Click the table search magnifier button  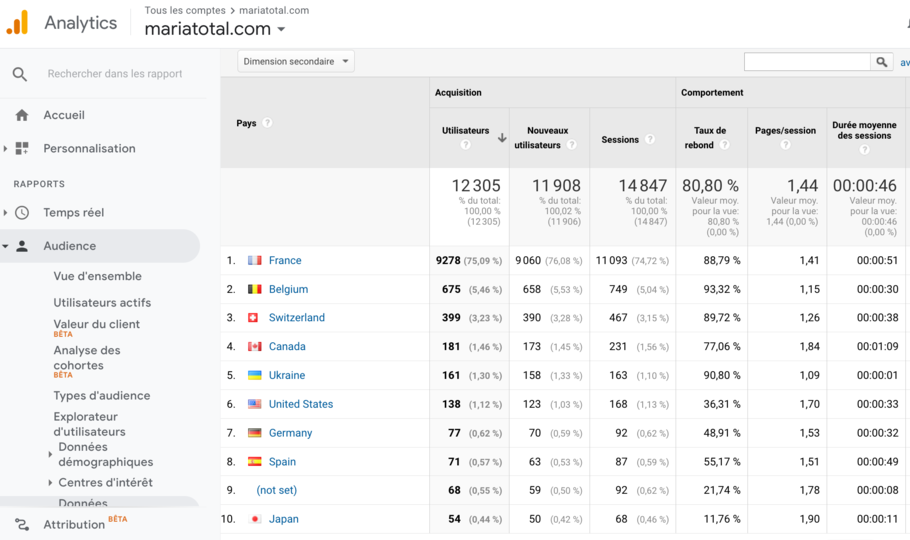pyautogui.click(x=882, y=62)
